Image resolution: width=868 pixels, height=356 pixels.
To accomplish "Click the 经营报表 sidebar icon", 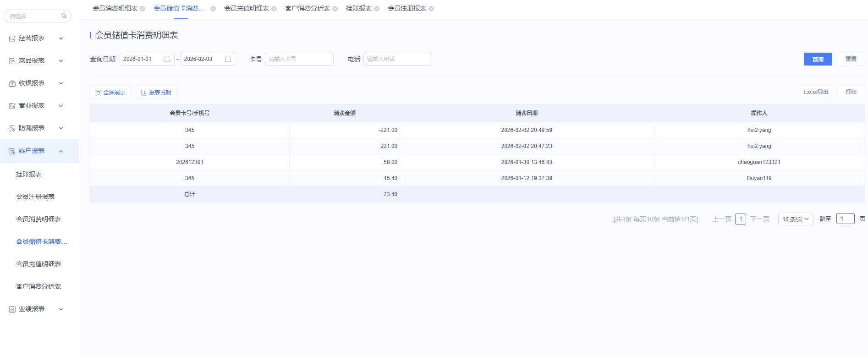I will [x=12, y=38].
